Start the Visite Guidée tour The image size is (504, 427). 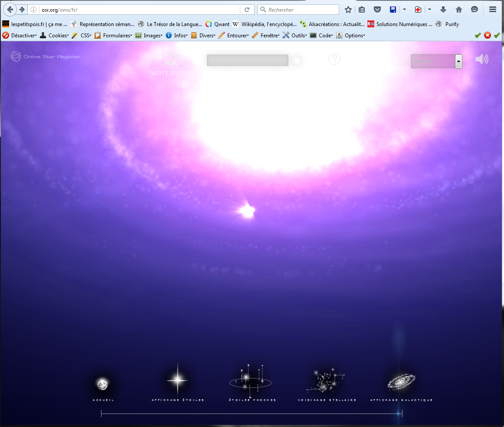171,64
